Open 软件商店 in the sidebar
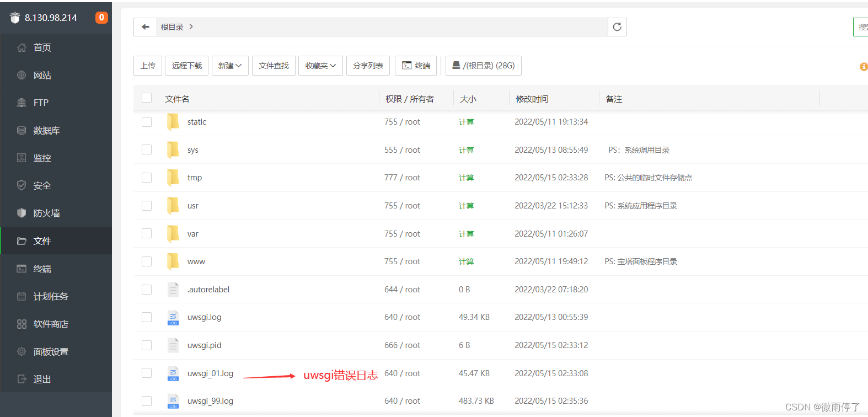 click(51, 324)
